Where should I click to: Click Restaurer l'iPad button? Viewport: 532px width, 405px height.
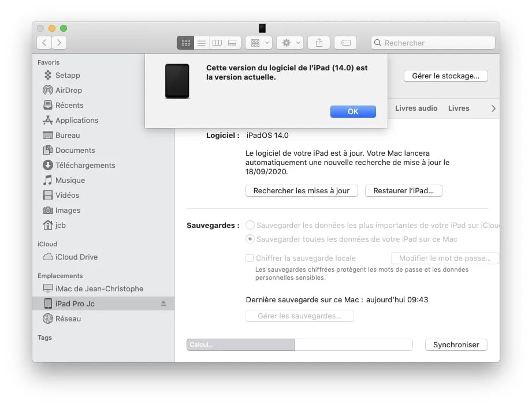[x=403, y=191]
